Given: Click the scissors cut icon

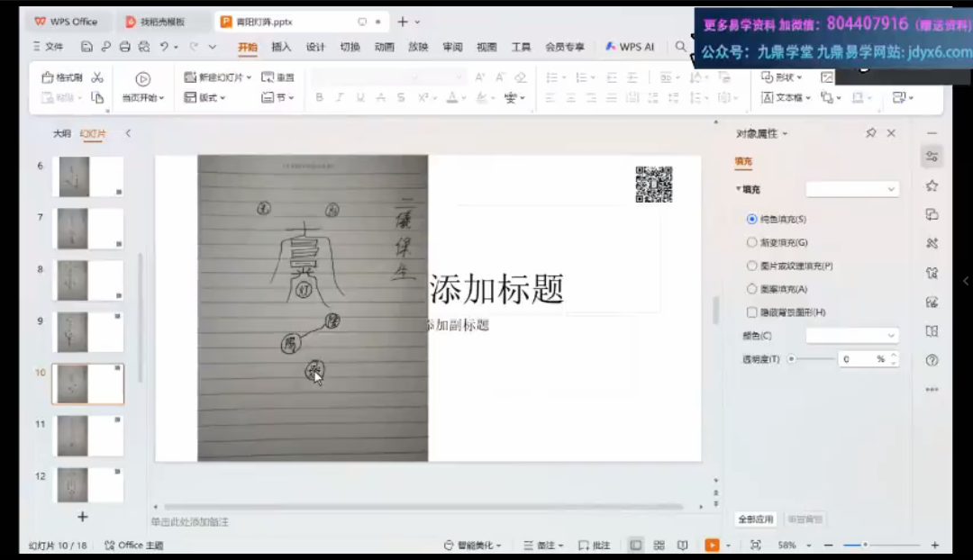Looking at the screenshot, I should 97,77.
